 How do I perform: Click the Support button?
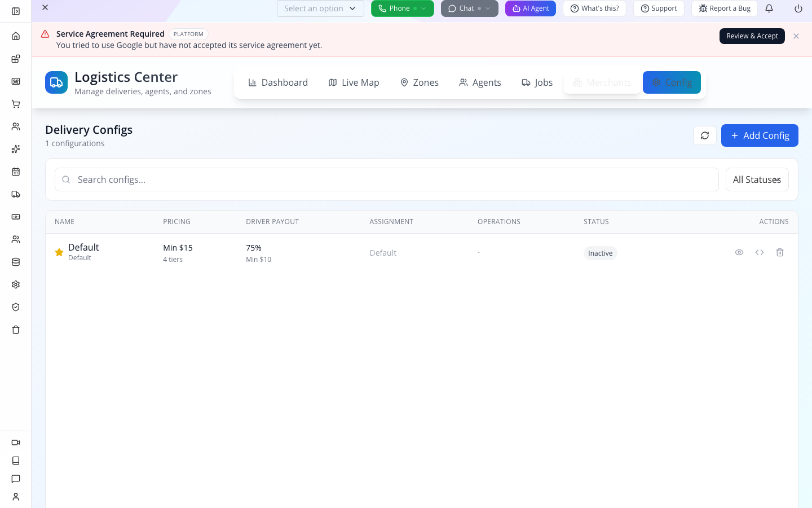tap(659, 8)
